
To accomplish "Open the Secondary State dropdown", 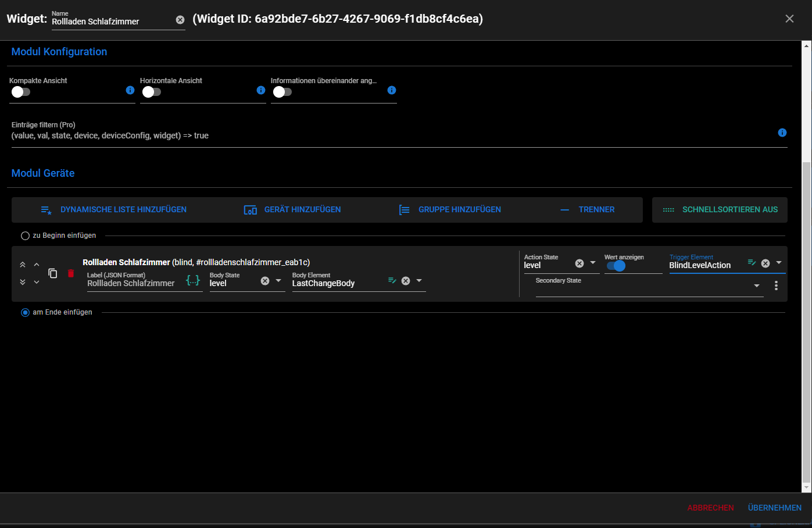I will coord(757,286).
